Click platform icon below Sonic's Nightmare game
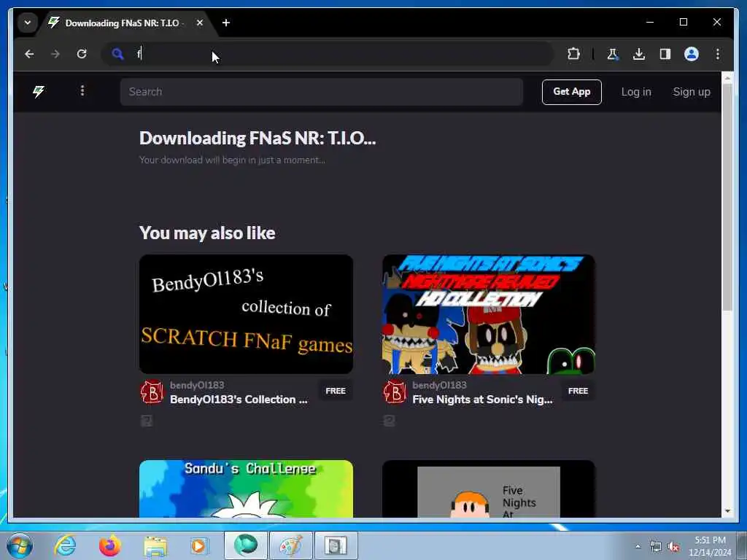Image resolution: width=747 pixels, height=560 pixels. coord(390,421)
